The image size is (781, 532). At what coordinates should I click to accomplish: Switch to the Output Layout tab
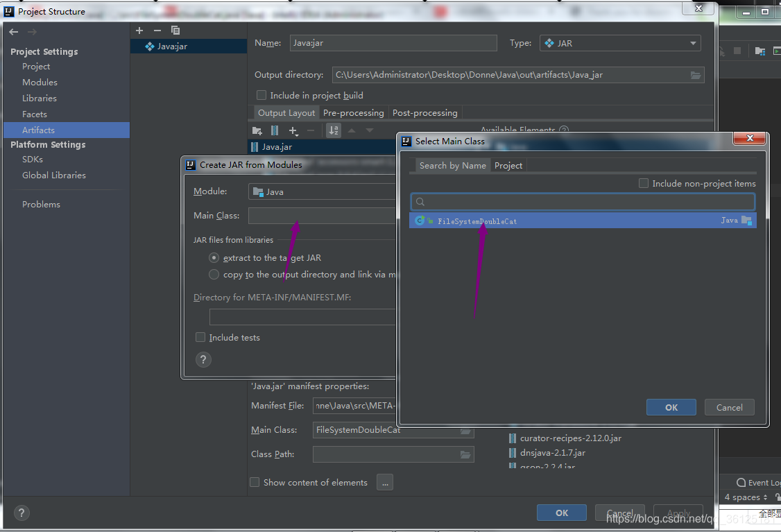tap(286, 113)
